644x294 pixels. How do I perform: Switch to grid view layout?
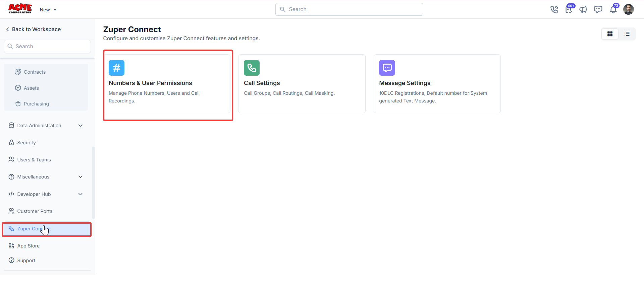coord(610,34)
